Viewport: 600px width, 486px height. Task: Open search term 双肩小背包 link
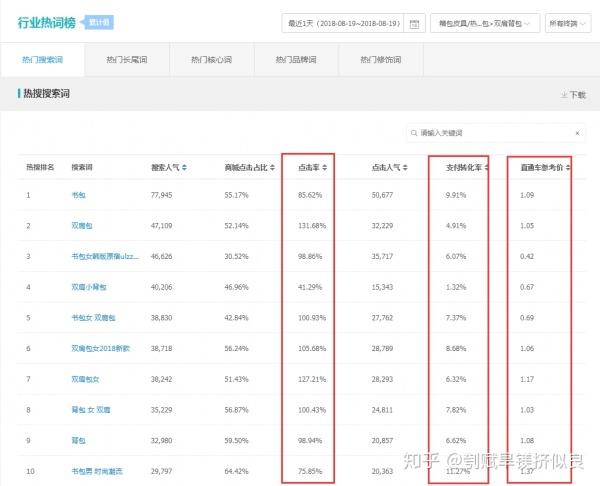click(89, 287)
